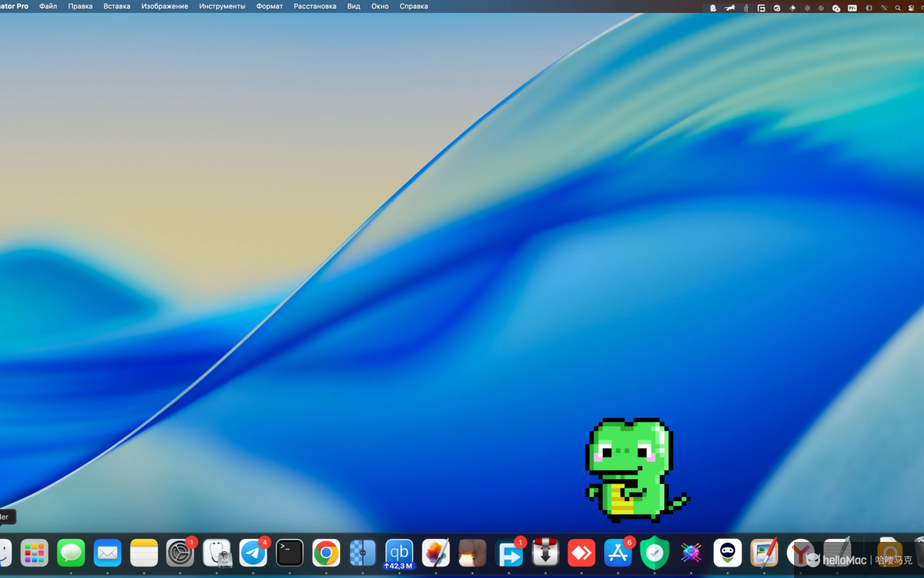
Task: Open Notes from the Dock
Action: pos(144,553)
